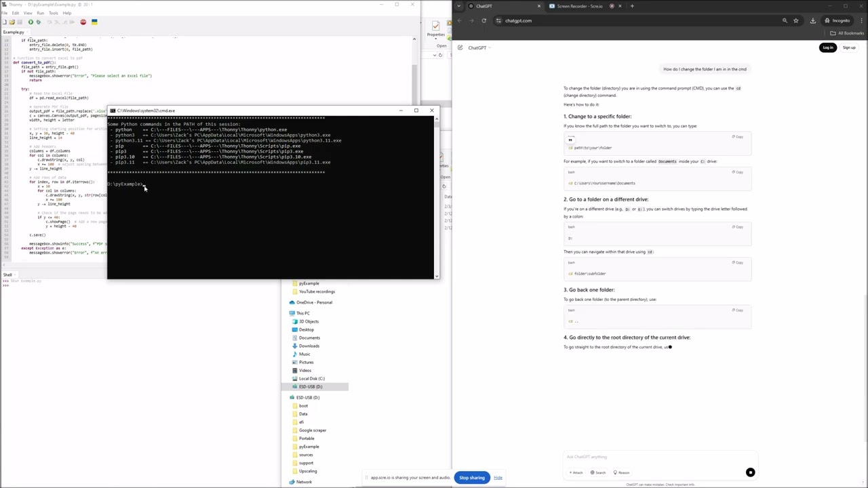Screen dimensions: 868x488
Task: Click the Reason lightbulb button in composer
Action: click(x=622, y=472)
